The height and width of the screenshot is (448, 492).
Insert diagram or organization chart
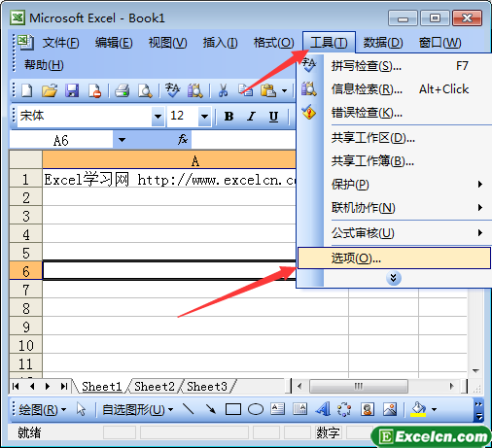point(344,409)
